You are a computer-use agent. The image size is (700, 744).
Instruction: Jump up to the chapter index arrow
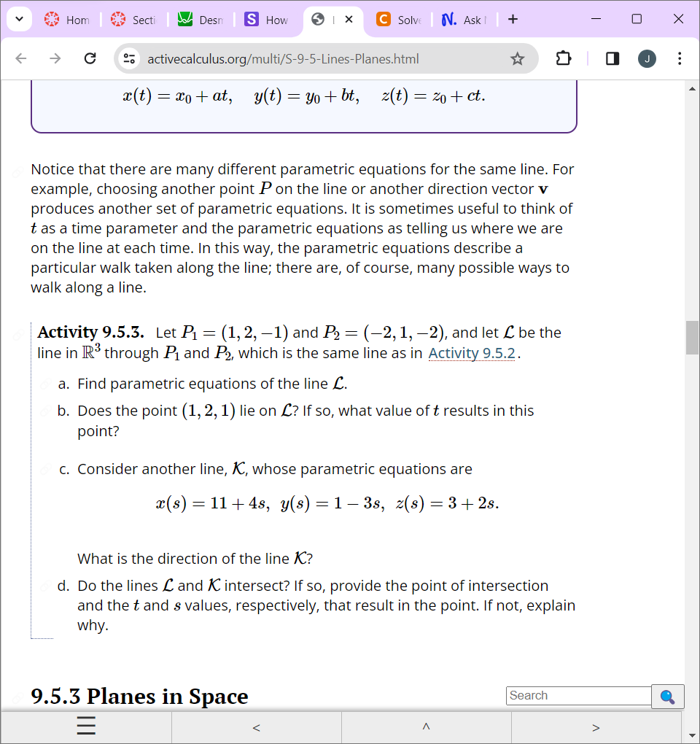coord(426,727)
